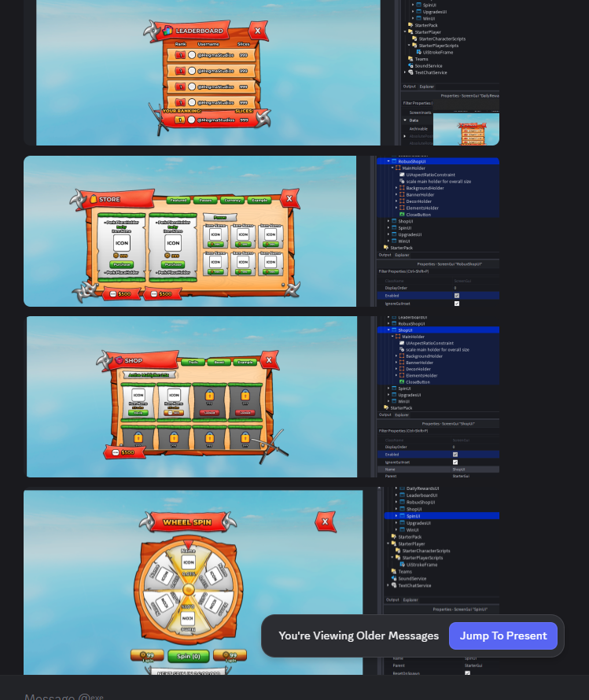Click the StarterPlayer icon in the Spin screenshot
589x700 pixels.
(394, 543)
